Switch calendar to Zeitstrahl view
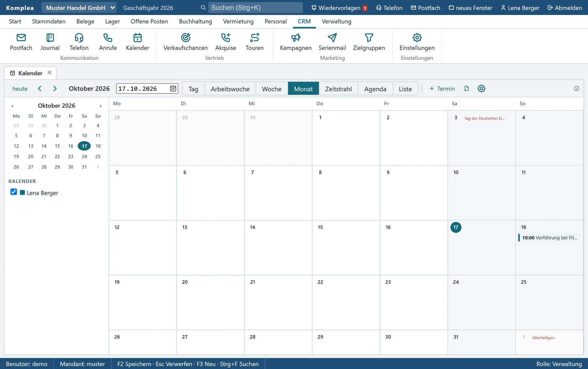This screenshot has height=369, width=588. pos(338,89)
